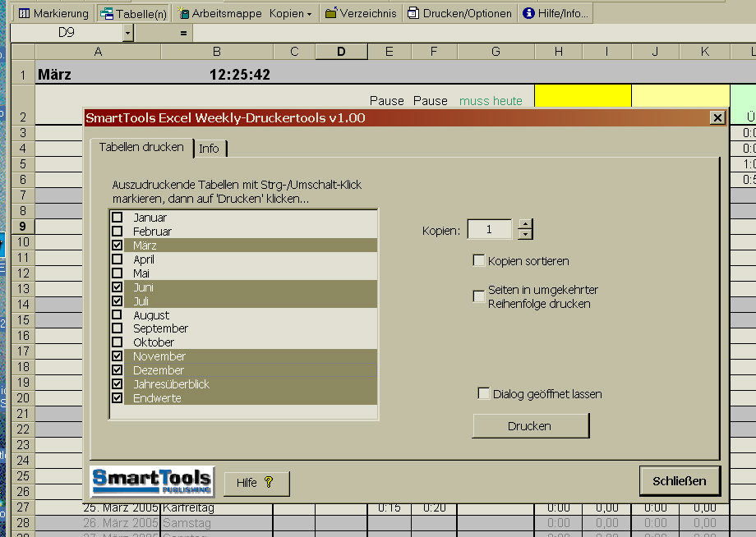Click the Karfreitag cell

click(217, 508)
